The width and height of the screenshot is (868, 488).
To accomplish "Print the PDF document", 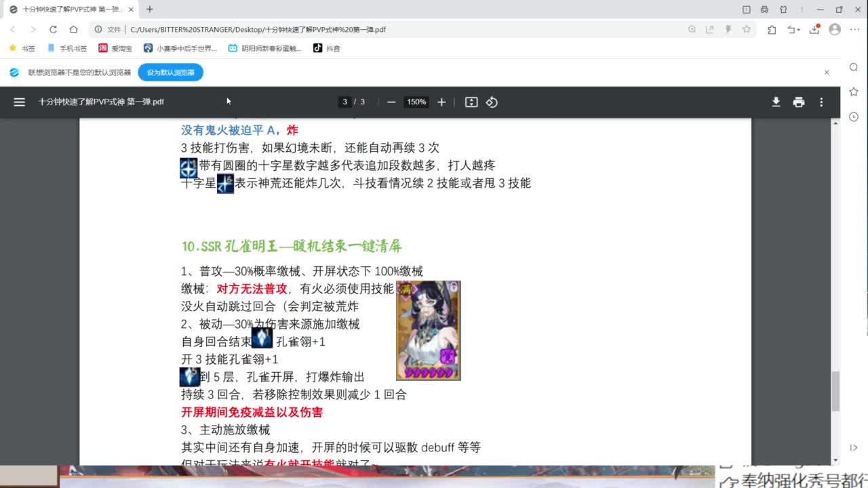I will click(x=799, y=102).
